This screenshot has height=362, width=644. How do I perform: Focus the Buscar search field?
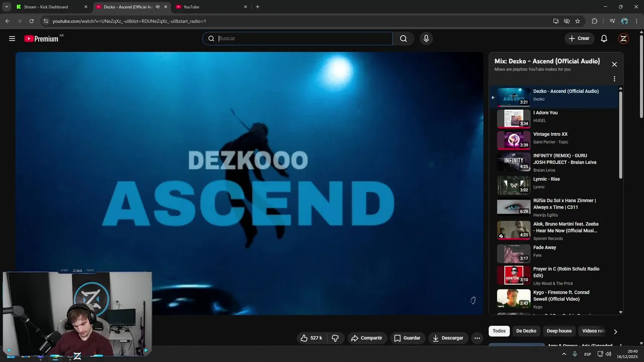tap(298, 39)
